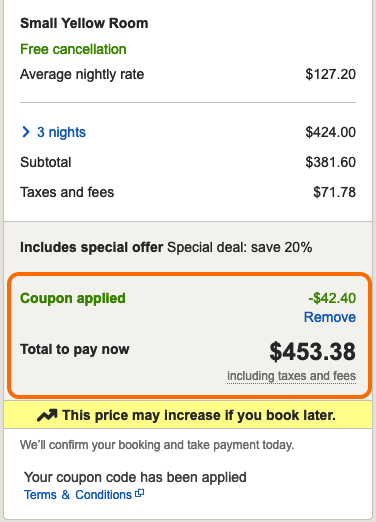Remove the applied coupon

330,317
